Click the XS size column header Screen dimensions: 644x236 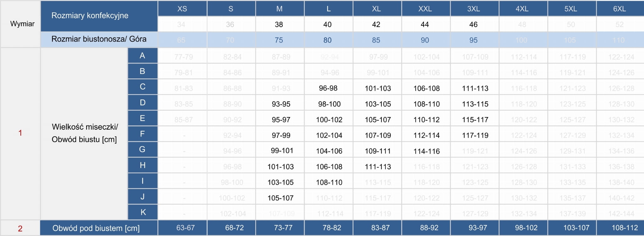pyautogui.click(x=182, y=8)
